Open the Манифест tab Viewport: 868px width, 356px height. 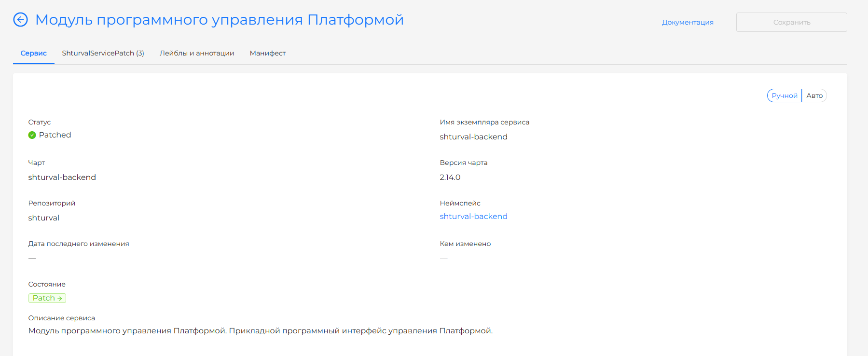click(x=268, y=53)
